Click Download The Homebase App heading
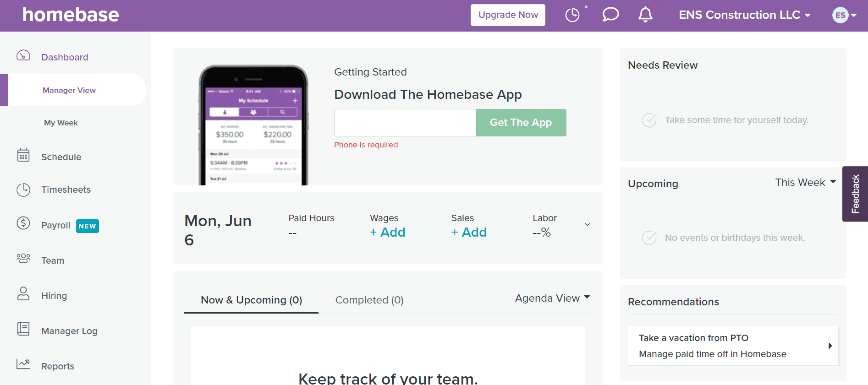 coord(428,94)
